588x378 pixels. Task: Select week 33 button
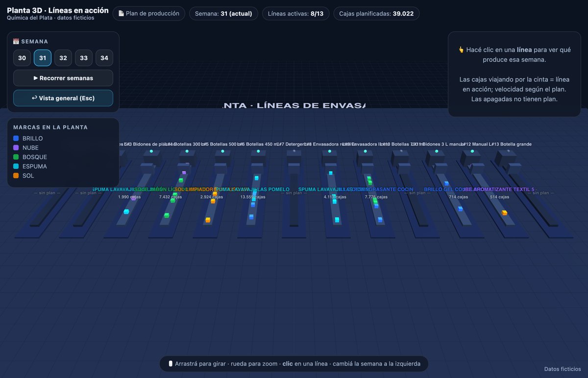(84, 58)
